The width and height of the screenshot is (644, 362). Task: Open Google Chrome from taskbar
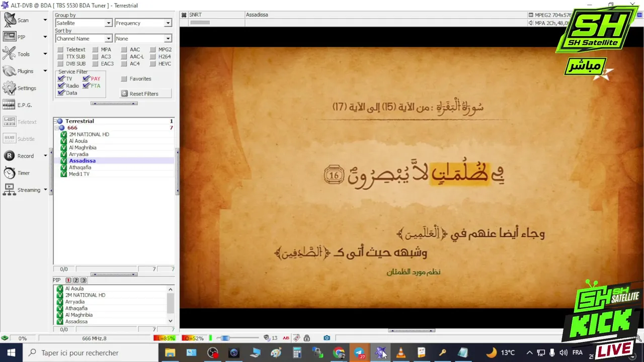(339, 353)
